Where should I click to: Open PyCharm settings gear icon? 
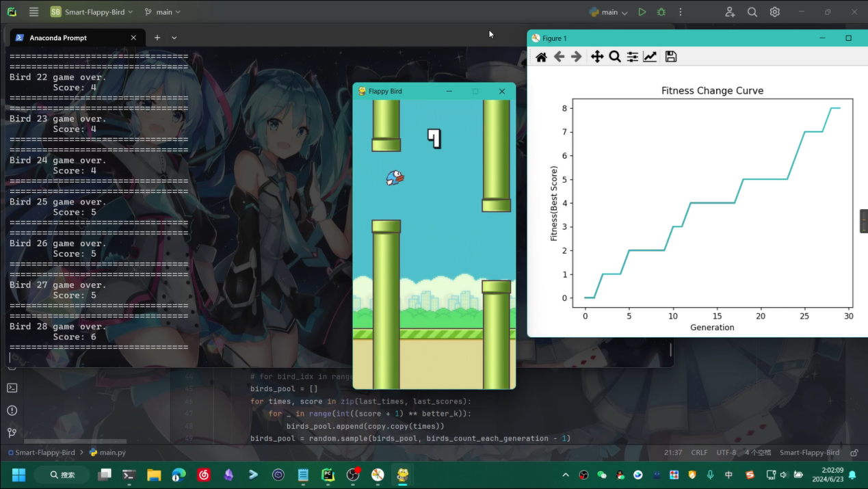coord(774,12)
